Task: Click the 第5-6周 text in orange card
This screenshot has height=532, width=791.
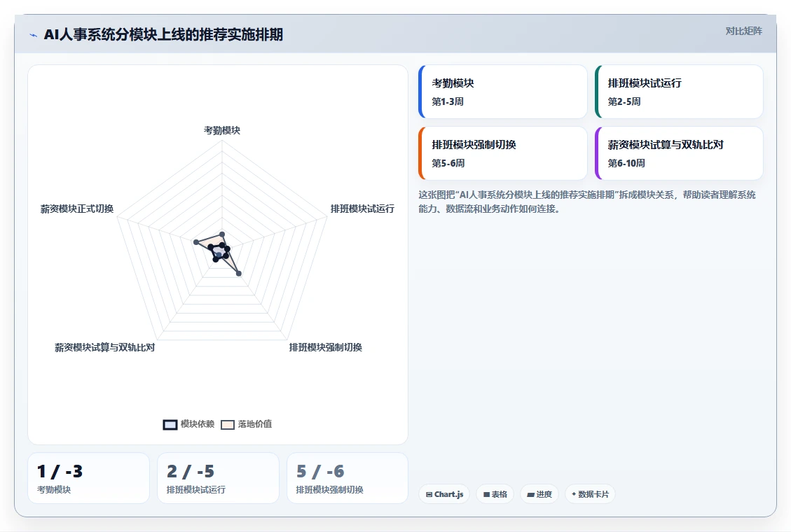Action: tap(448, 163)
